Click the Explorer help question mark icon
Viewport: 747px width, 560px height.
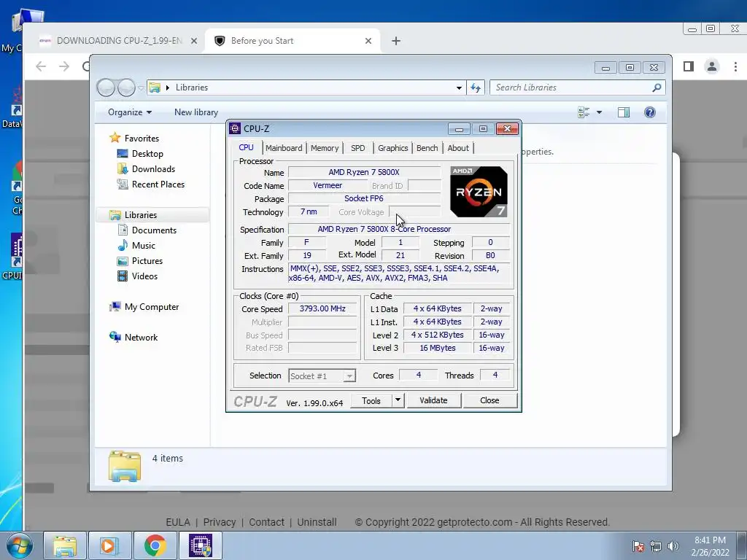[649, 112]
